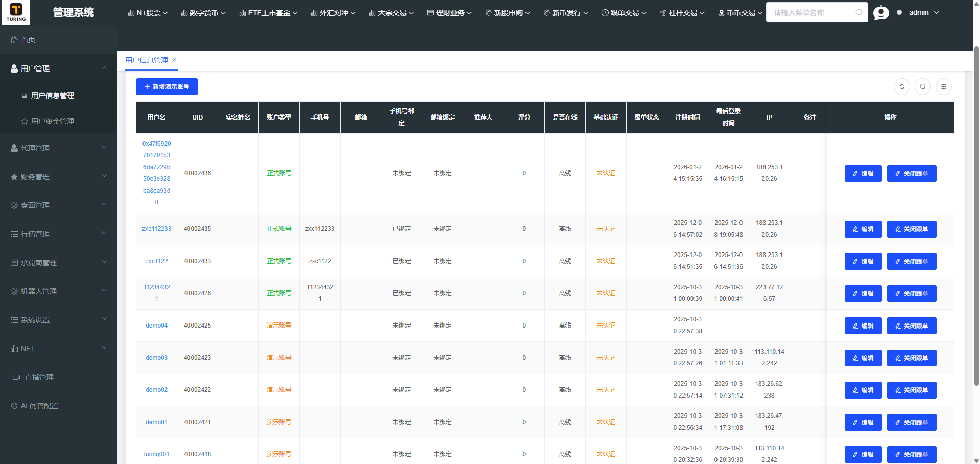Click the 新增演示账号 button
This screenshot has width=980, height=464.
(x=166, y=87)
